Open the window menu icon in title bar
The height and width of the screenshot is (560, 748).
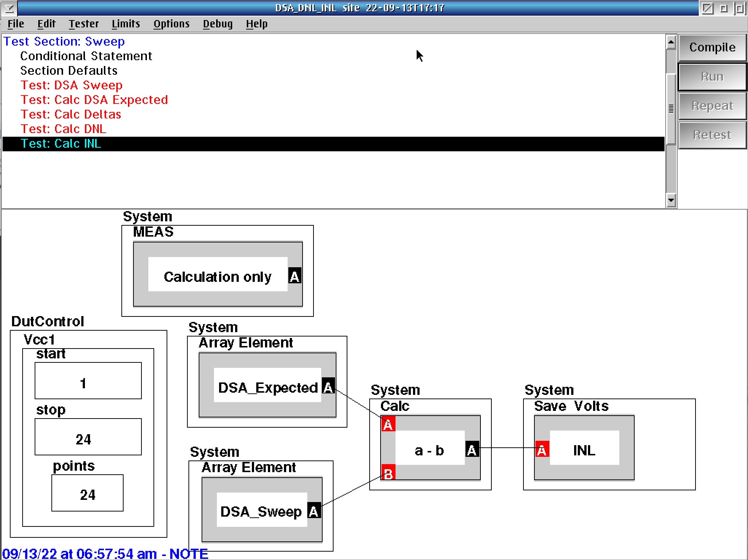click(x=9, y=8)
